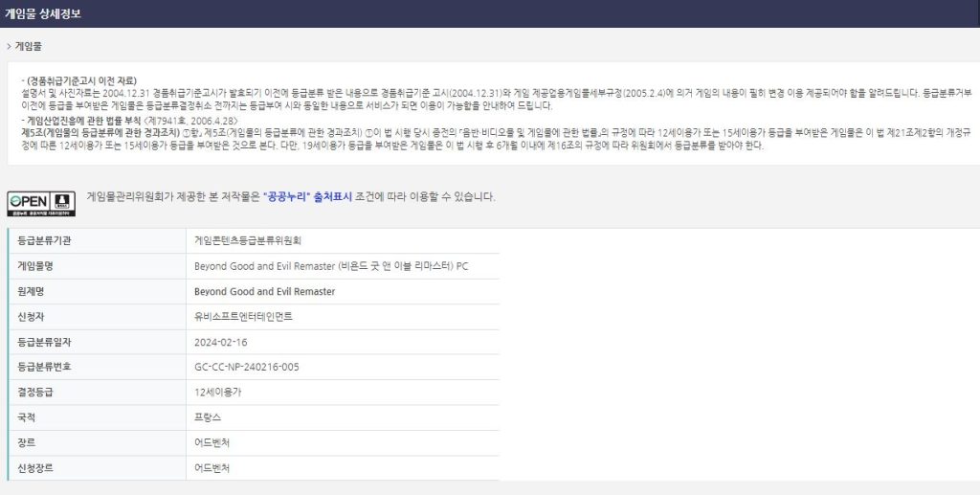The width and height of the screenshot is (980, 495).
Task: Select the 장르 label cell
Action: (x=97, y=442)
